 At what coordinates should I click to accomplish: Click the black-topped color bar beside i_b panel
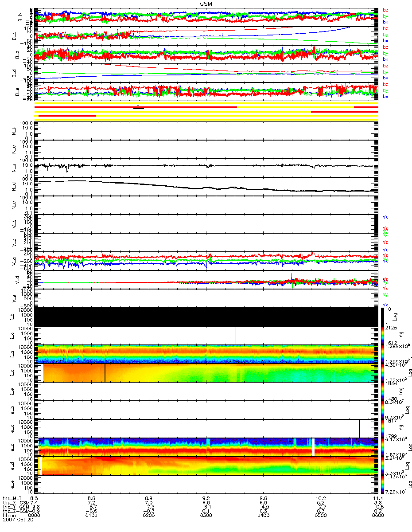pos(382,317)
